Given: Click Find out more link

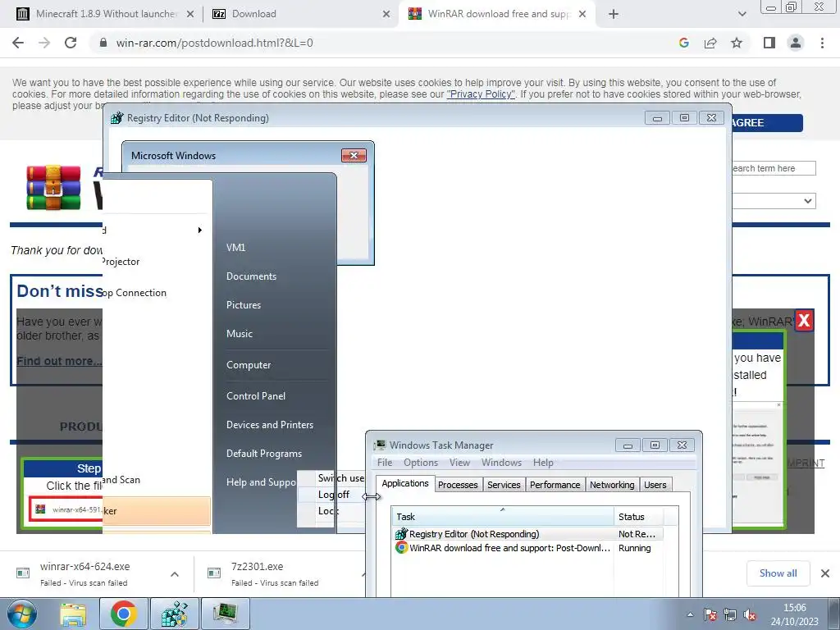Looking at the screenshot, I should [59, 361].
